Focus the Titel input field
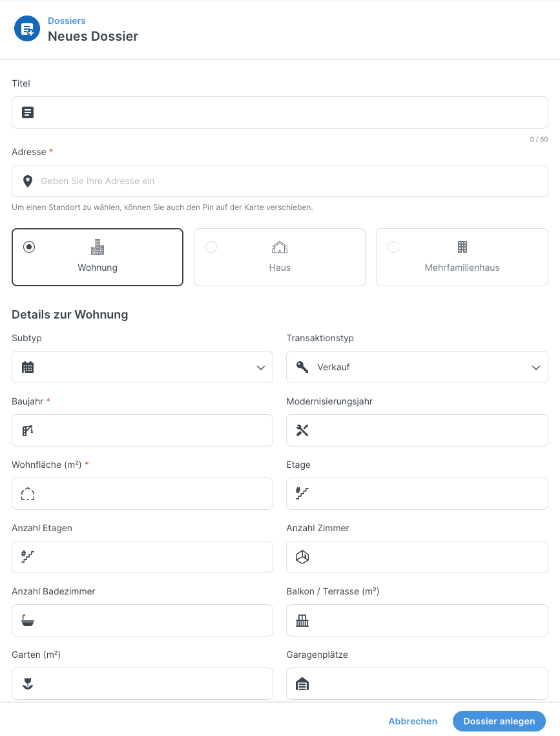 tap(280, 112)
